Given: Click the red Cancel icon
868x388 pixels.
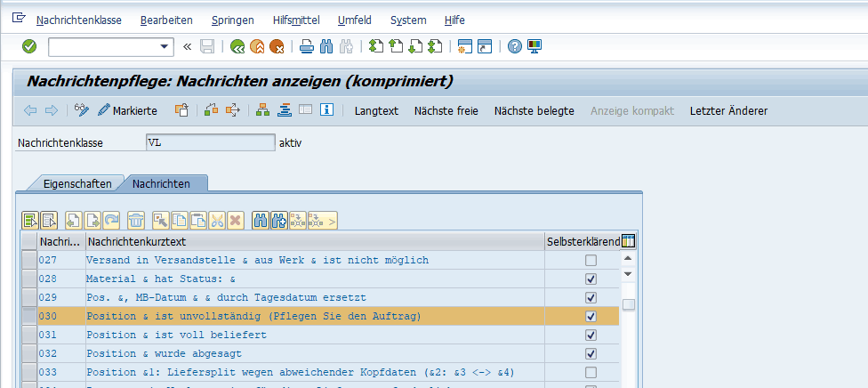Looking at the screenshot, I should [277, 46].
